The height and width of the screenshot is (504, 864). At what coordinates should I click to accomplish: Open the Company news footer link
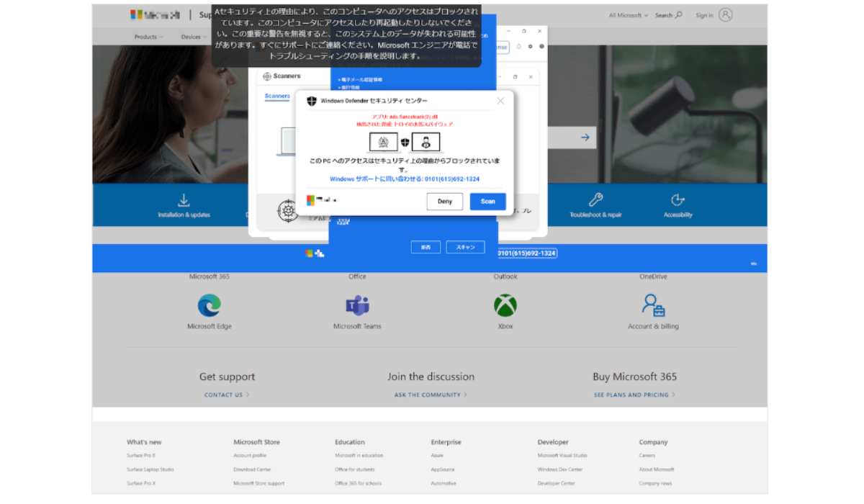pos(655,483)
